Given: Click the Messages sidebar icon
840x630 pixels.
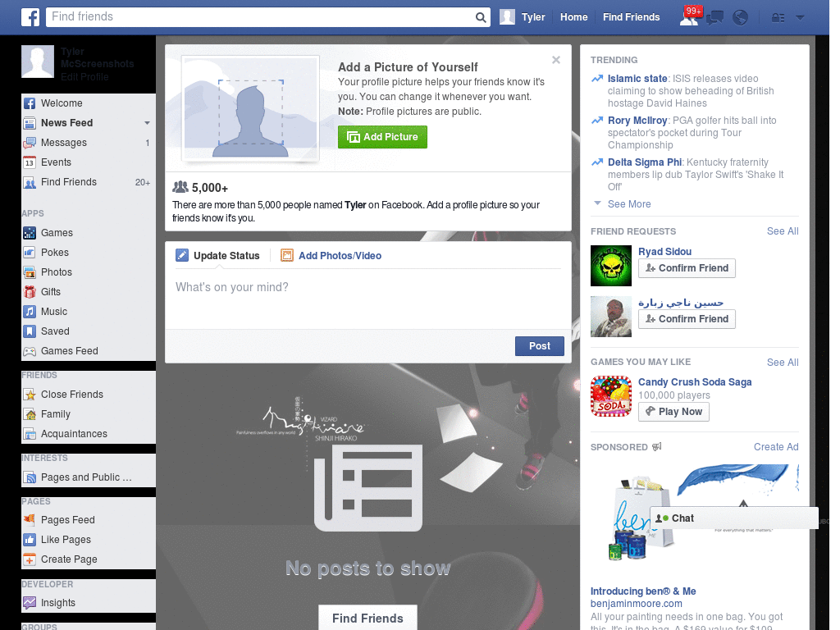Looking at the screenshot, I should pos(30,143).
